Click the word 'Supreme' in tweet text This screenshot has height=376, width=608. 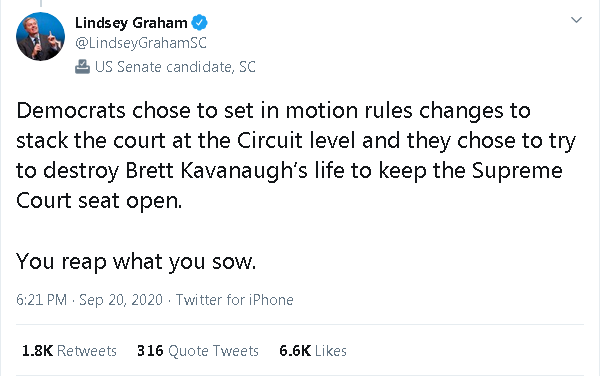coord(517,171)
